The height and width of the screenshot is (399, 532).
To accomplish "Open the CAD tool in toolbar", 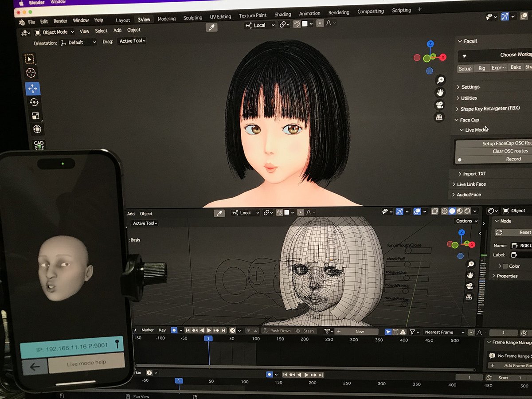I will [x=39, y=145].
